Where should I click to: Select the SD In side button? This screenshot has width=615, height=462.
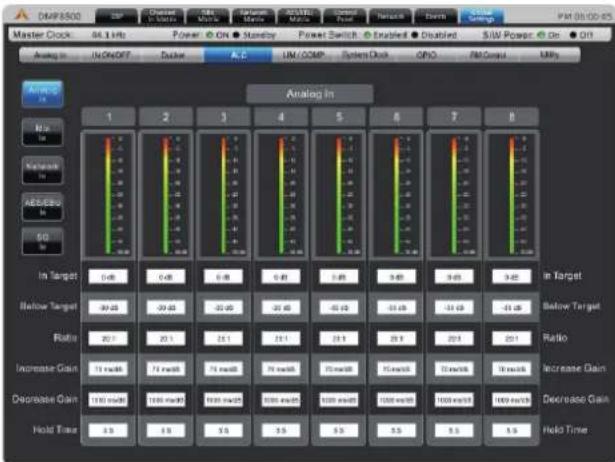[42, 242]
